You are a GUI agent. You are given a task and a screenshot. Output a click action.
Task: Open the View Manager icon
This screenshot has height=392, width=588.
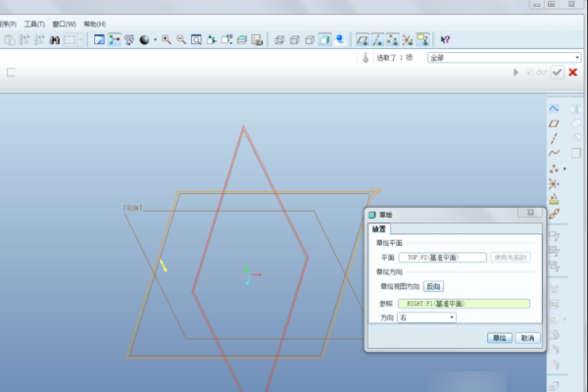[257, 40]
